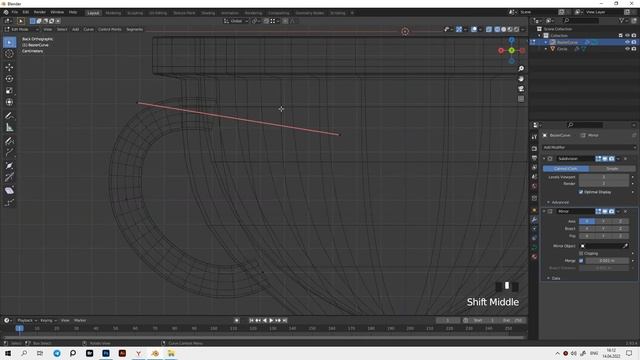The image size is (640, 360).
Task: Open the Render menu
Action: 40,13
